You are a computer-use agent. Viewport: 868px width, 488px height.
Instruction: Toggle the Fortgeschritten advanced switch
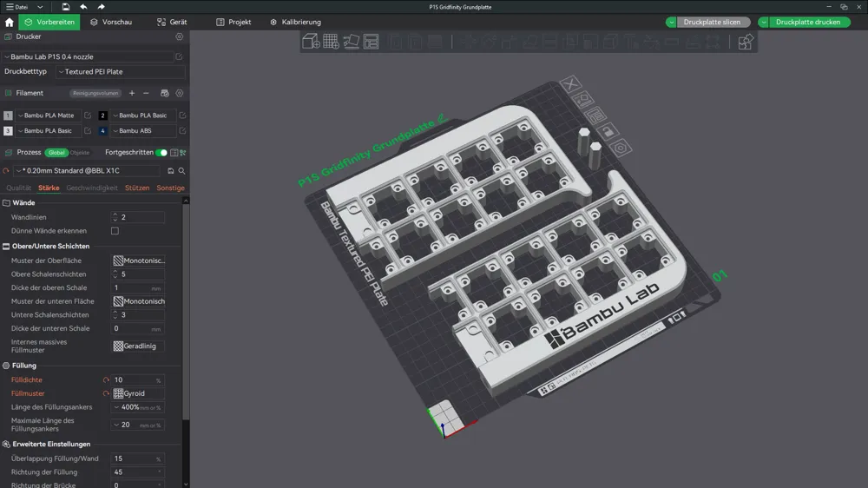pos(161,152)
